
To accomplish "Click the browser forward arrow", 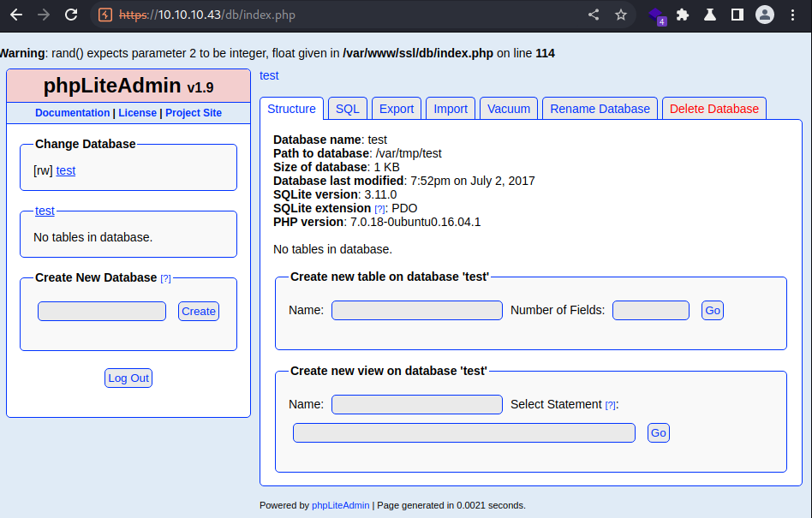I will click(x=44, y=15).
